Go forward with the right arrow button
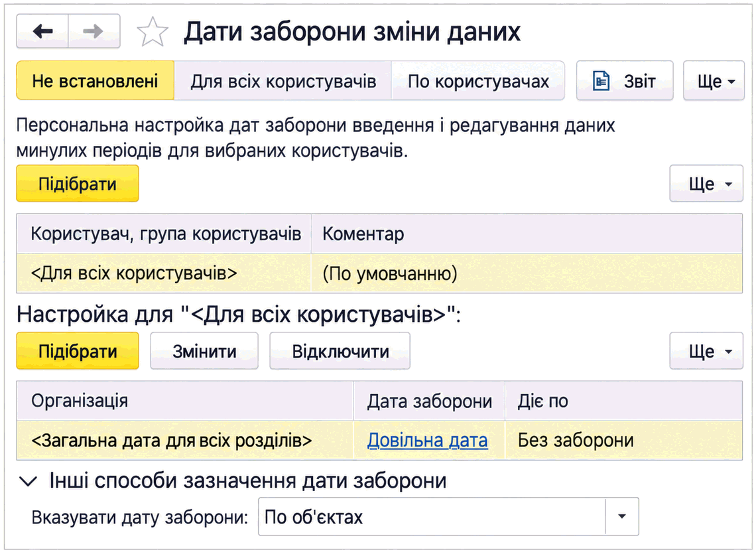Screen dimensions: 756x554 94,31
